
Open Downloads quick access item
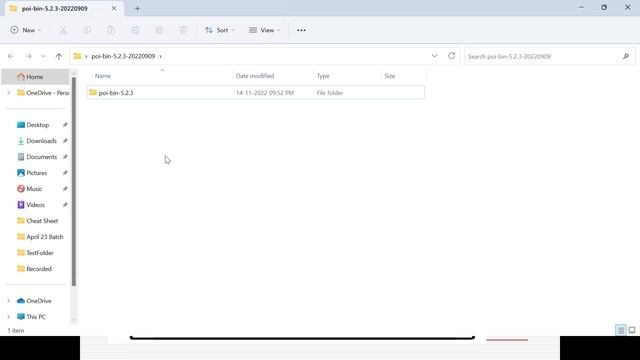click(37, 141)
